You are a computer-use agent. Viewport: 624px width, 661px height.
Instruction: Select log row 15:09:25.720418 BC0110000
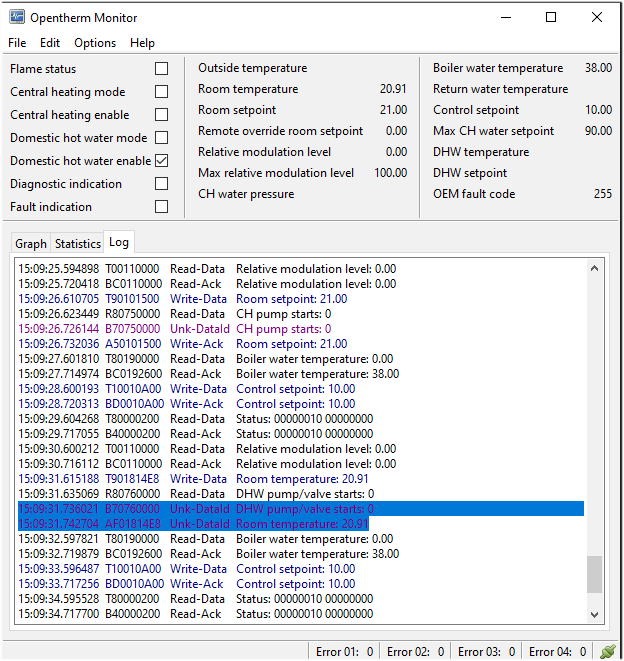(301, 284)
